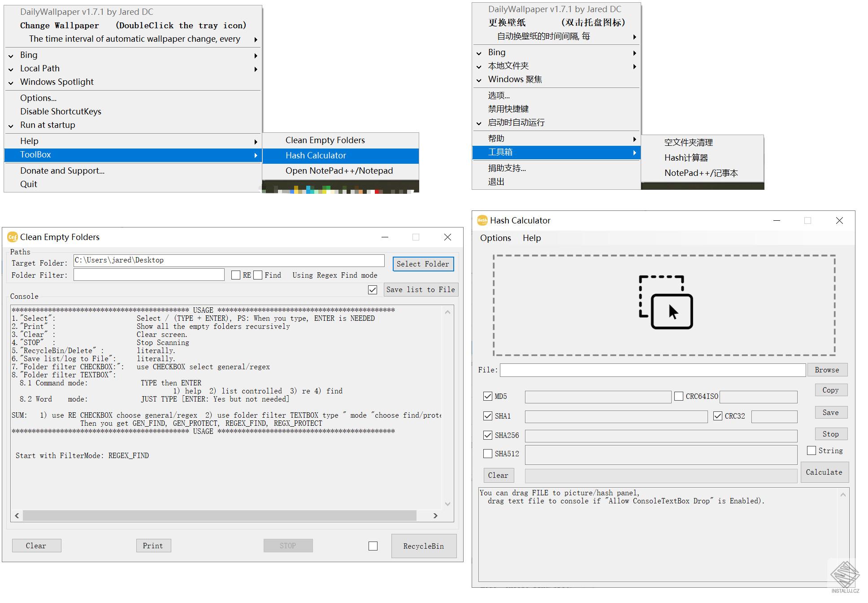Viewport: 868px width, 603px height.
Task: Click the Clean Empty Folders title icon
Action: (13, 237)
